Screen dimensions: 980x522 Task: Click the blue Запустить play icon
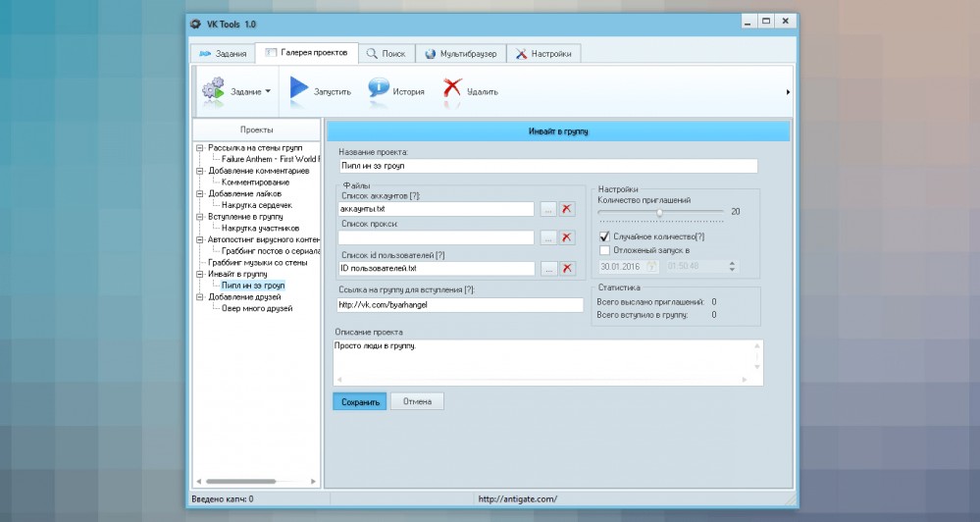tap(299, 88)
